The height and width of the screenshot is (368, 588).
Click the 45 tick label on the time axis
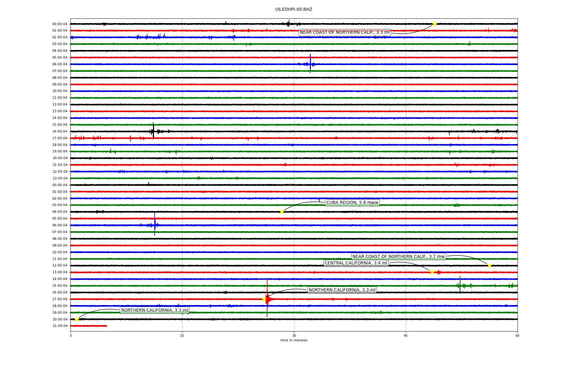click(x=406, y=335)
